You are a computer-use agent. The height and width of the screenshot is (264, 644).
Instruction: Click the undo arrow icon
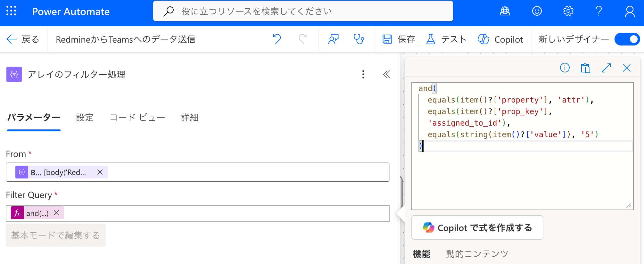(x=277, y=39)
